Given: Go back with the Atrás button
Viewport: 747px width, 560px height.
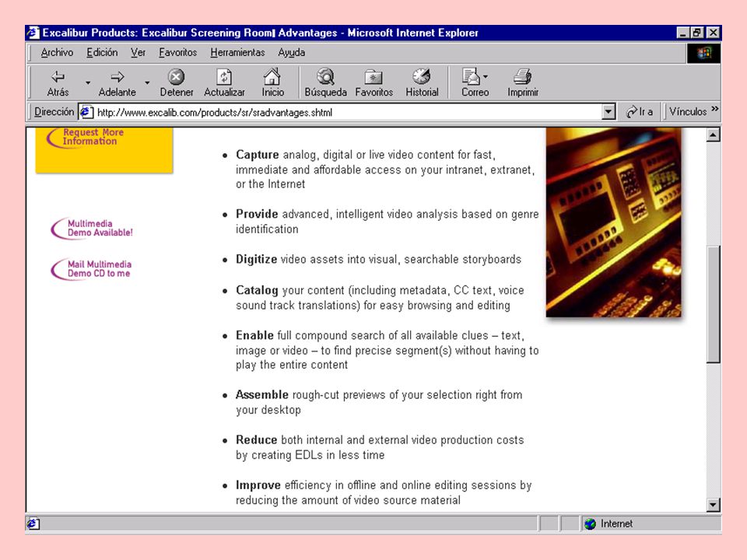Looking at the screenshot, I should (58, 83).
